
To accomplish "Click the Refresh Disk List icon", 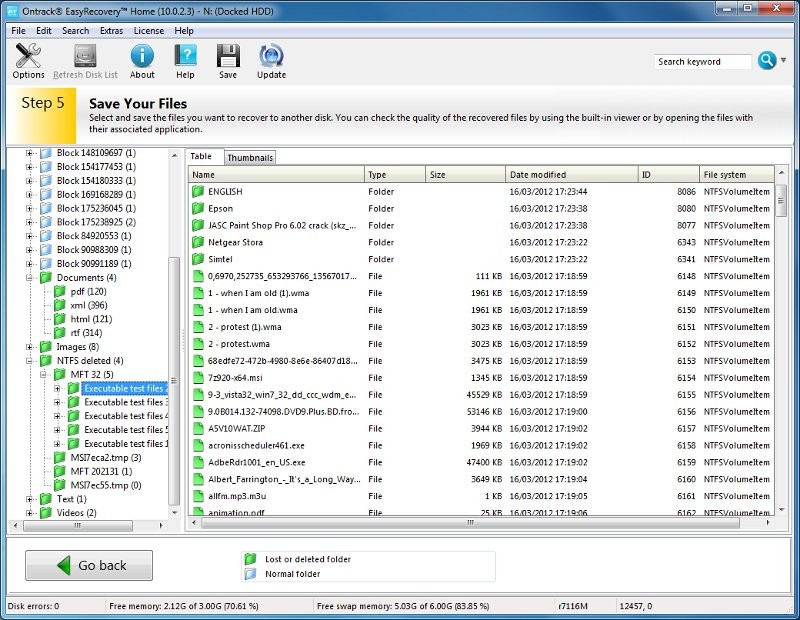I will 85,56.
